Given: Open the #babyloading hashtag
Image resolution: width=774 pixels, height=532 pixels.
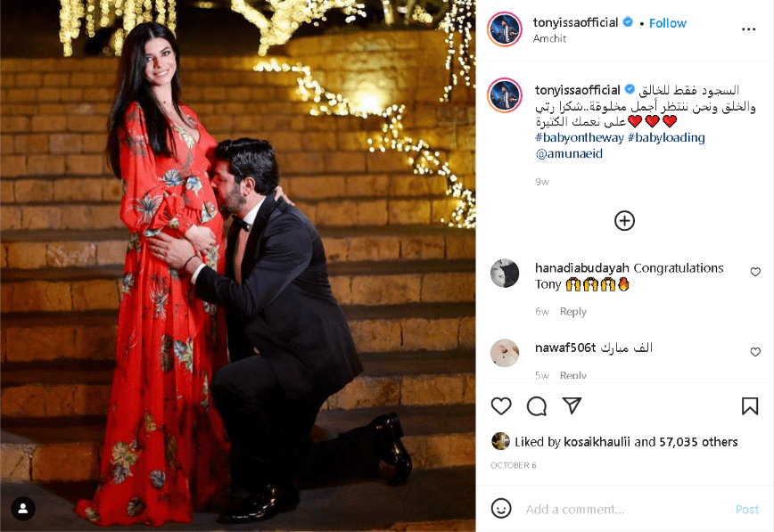Looking at the screenshot, I should point(666,138).
